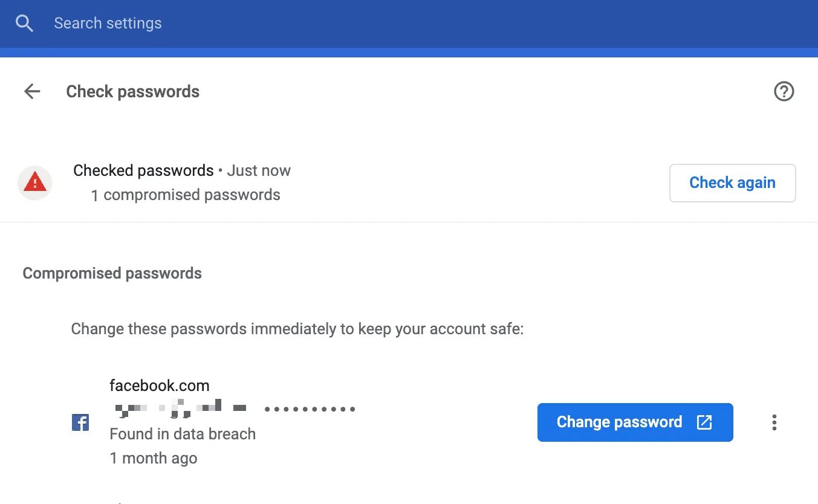Click the Facebook logo icon
Screen dimensions: 818x504
pyautogui.click(x=80, y=422)
